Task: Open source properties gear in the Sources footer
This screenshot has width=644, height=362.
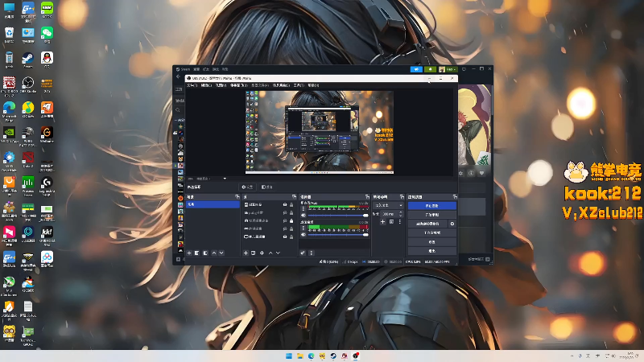Action: pos(262,253)
